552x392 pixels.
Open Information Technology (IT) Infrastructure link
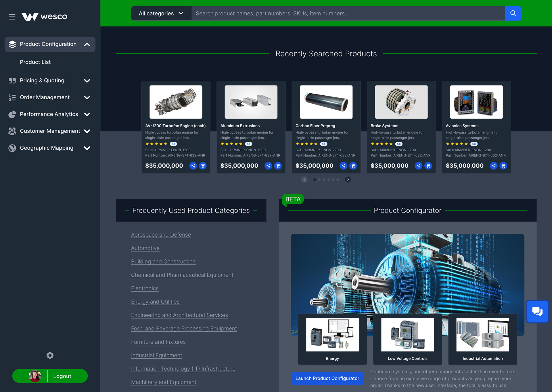pos(183,369)
